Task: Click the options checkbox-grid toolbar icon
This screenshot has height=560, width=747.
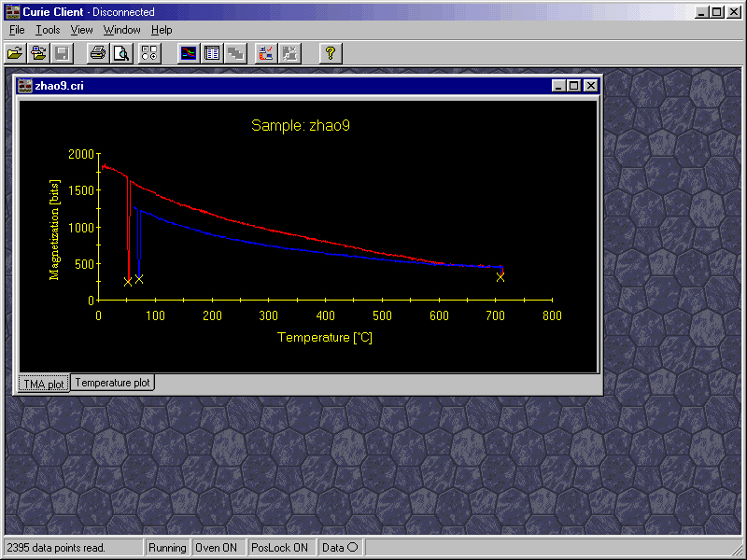Action: coord(149,53)
